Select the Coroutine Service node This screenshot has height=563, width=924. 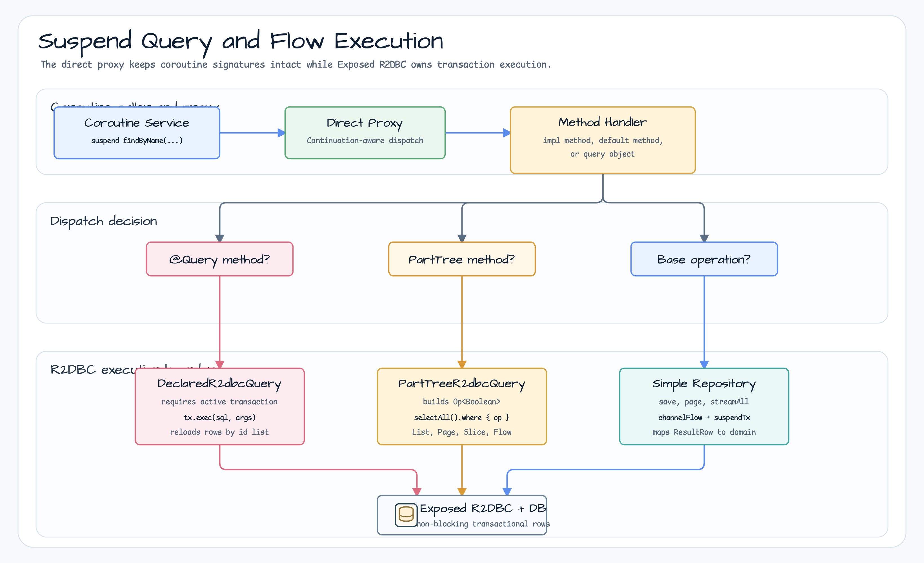coord(137,133)
